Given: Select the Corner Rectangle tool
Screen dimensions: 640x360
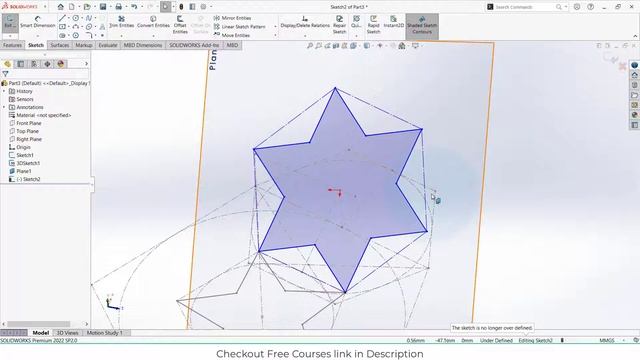Looking at the screenshot, I should point(62,27).
